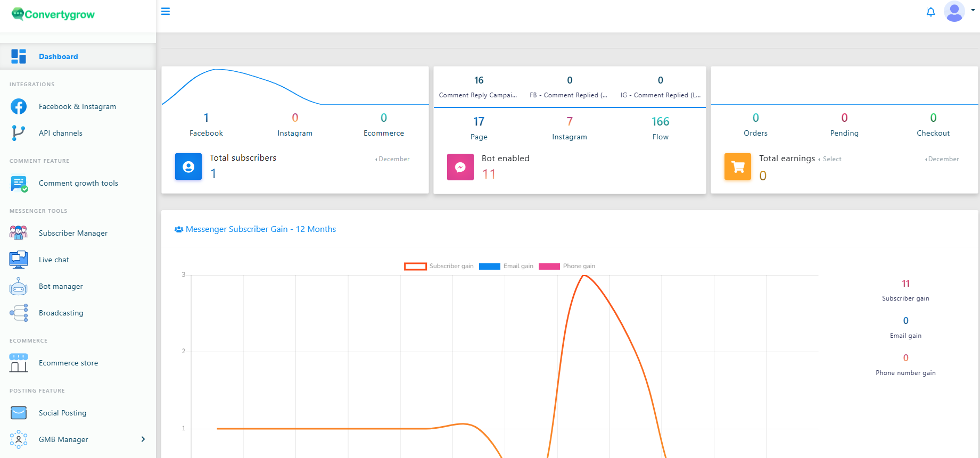Click the Subscriber gain total 11

(905, 284)
